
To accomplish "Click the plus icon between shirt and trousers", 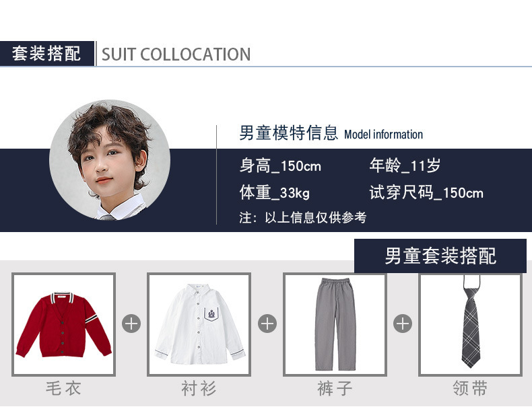I will [267, 324].
